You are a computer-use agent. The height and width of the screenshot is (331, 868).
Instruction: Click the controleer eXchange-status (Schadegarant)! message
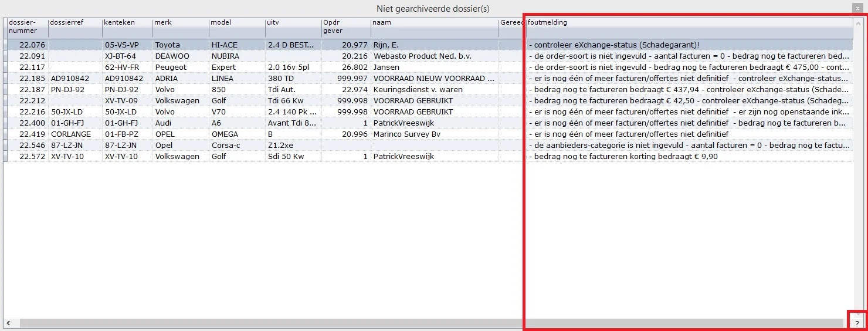point(614,45)
